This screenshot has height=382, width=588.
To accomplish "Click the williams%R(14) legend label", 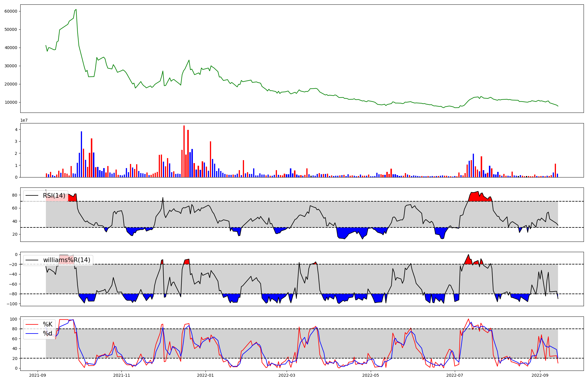I will [x=66, y=260].
